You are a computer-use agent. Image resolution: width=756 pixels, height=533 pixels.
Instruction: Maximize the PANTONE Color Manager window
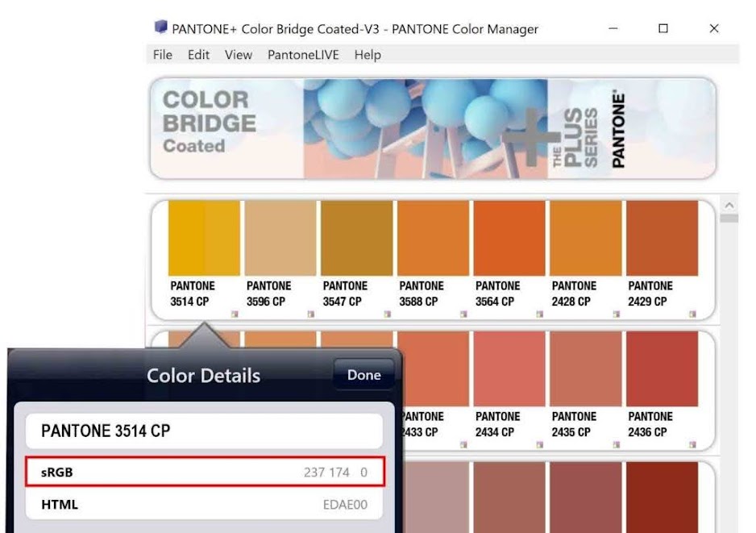pyautogui.click(x=663, y=28)
